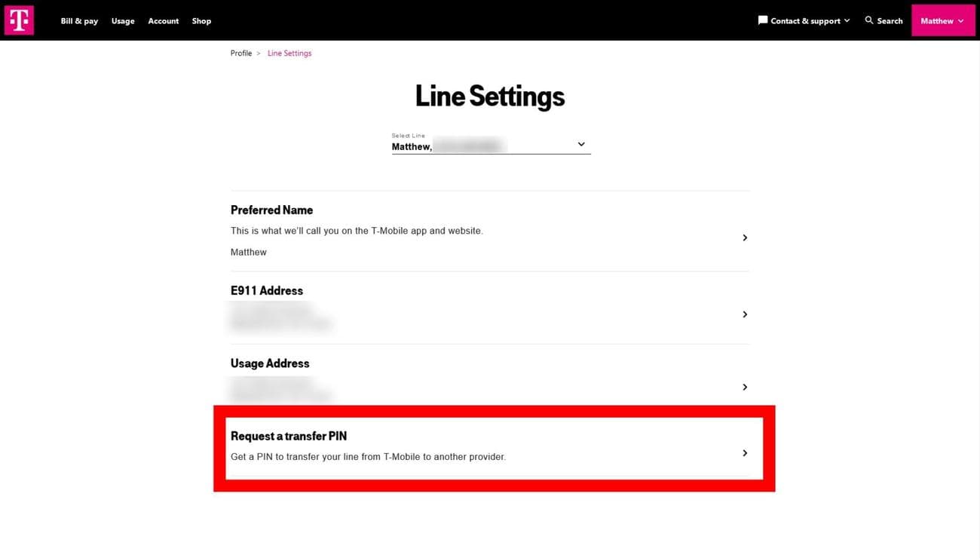Viewport: 980px width, 558px height.
Task: Open the Shop menu item
Action: 201,21
